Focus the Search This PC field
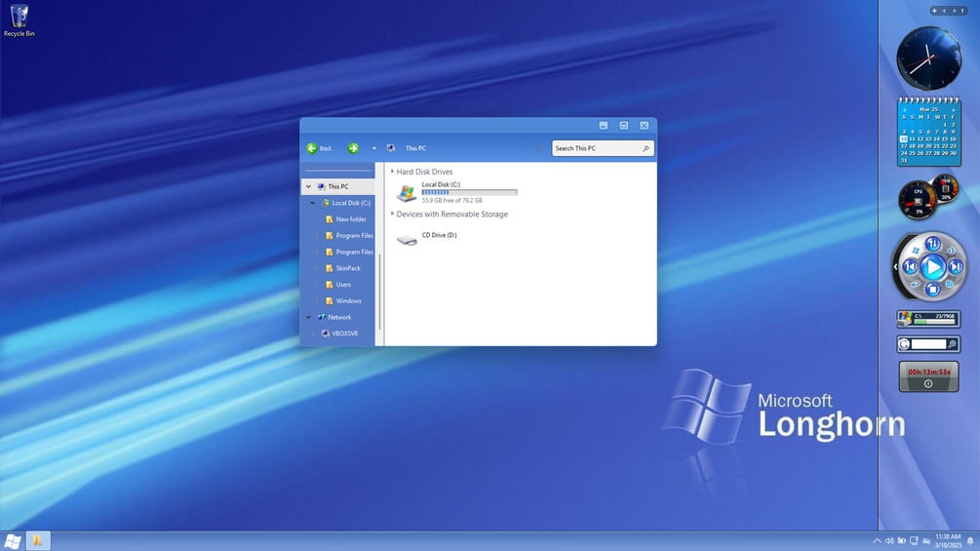The height and width of the screenshot is (551, 980). [603, 148]
